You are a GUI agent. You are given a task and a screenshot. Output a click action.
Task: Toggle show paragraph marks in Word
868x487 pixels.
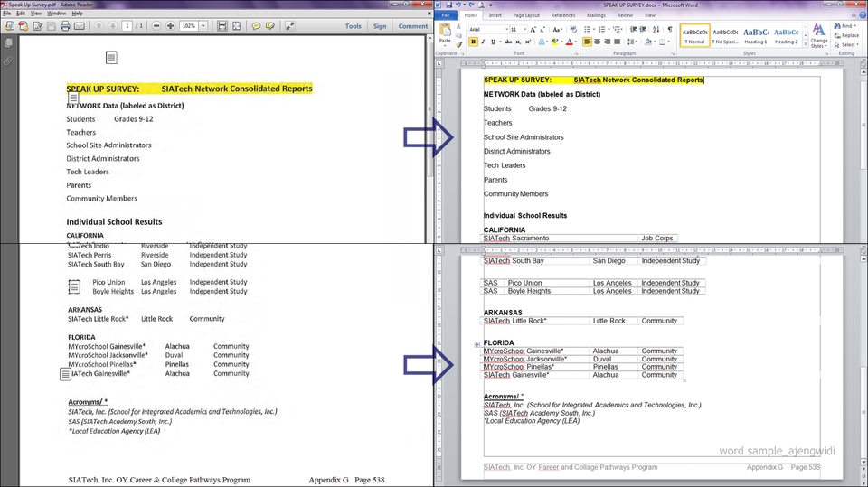[x=670, y=29]
